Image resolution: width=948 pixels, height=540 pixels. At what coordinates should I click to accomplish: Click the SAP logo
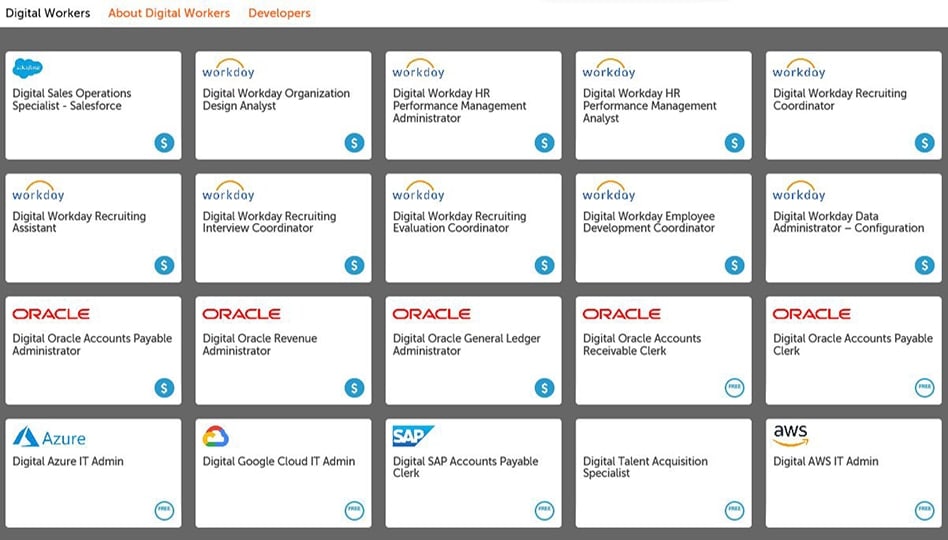413,436
